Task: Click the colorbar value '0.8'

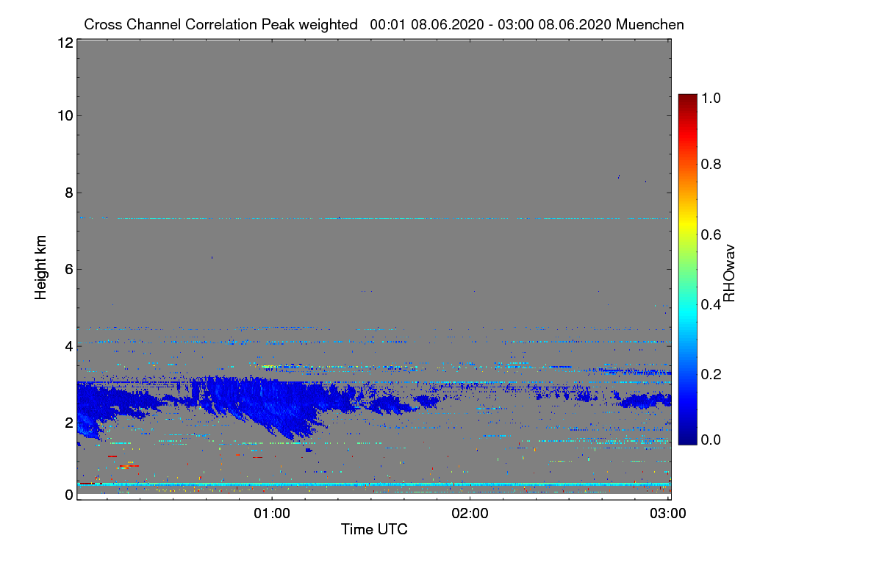Action: pyautogui.click(x=711, y=165)
